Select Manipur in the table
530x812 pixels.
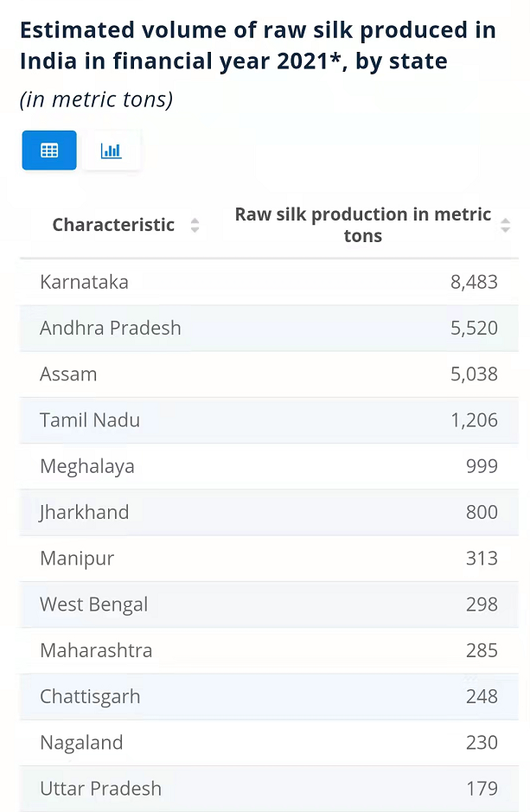coord(77,558)
